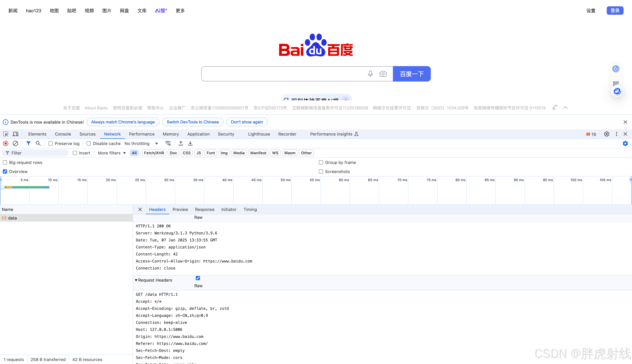Click the accessibility icon in the footer
632x364 pixels.
pos(555,107)
